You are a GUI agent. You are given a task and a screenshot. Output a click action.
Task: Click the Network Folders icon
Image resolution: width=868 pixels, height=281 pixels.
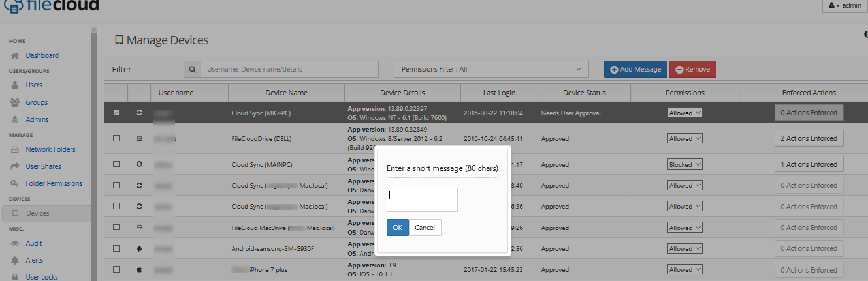[x=14, y=149]
